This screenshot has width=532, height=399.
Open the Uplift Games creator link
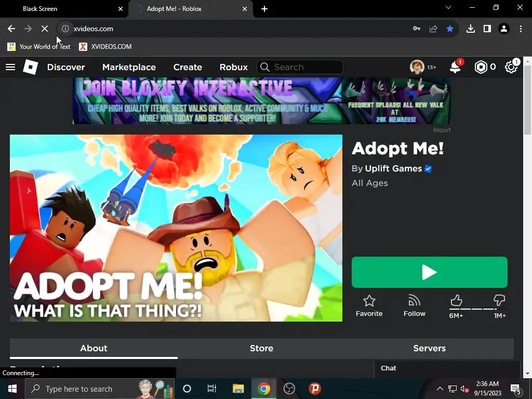click(394, 169)
